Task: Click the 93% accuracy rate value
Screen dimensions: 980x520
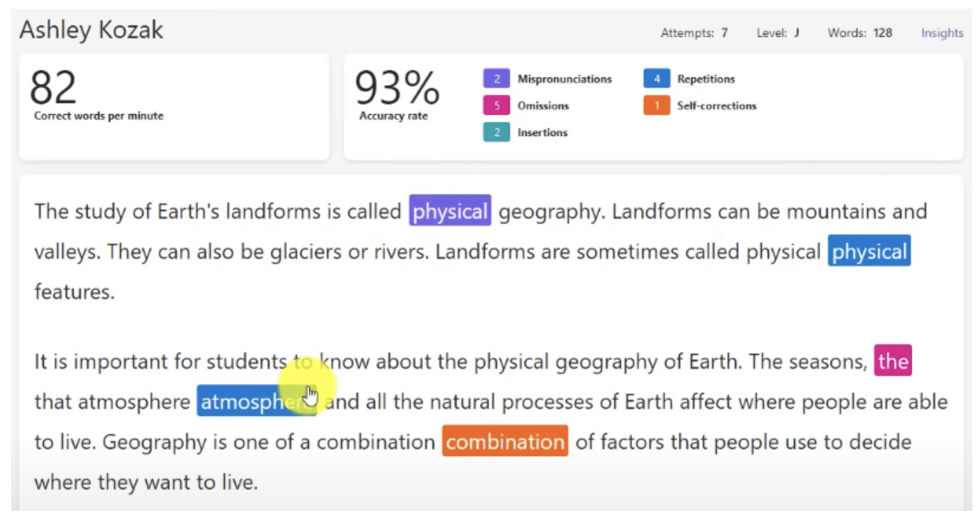Action: [x=397, y=88]
